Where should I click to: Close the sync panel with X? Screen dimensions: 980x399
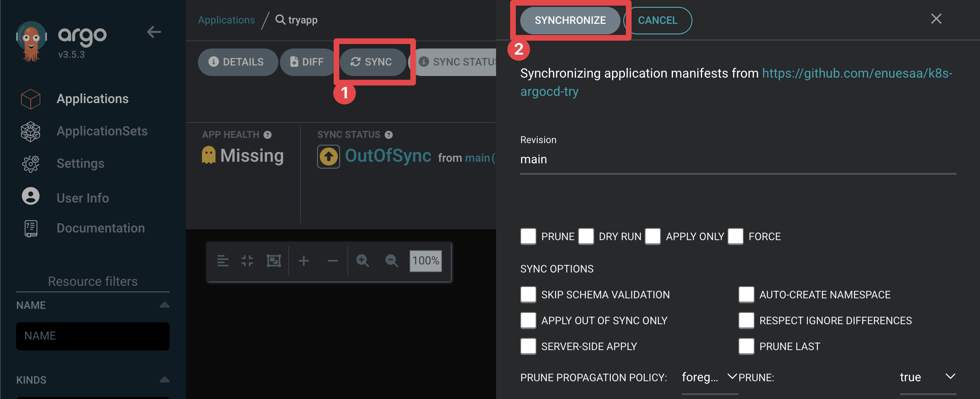tap(936, 19)
